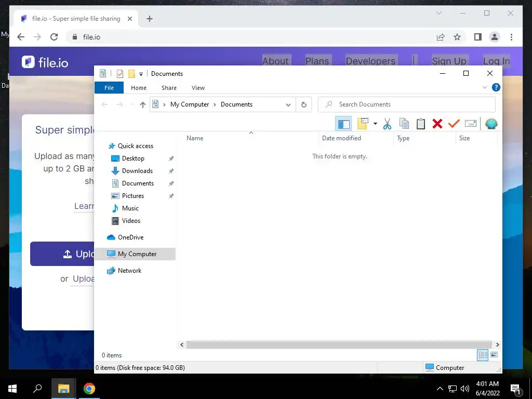Reload the file.io page in Chrome
Viewport: 532px width, 399px height.
tap(54, 37)
